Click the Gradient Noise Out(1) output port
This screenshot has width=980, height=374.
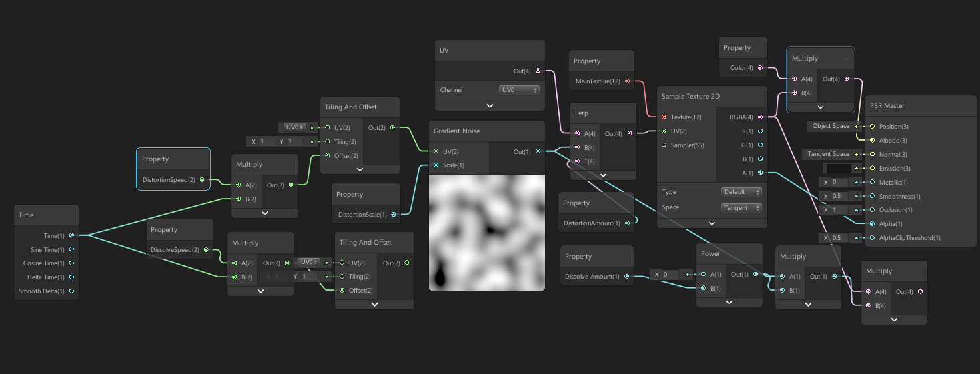[538, 151]
